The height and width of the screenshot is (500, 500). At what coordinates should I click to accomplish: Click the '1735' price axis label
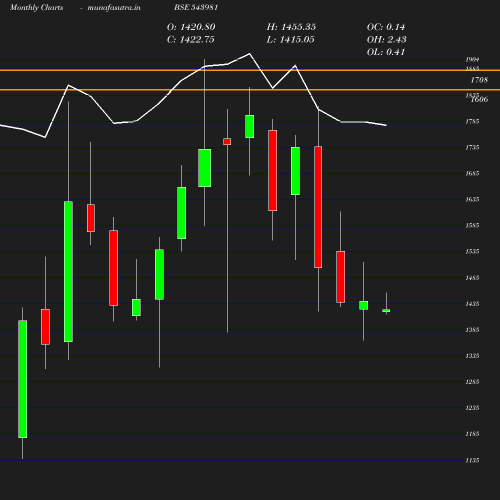pyautogui.click(x=472, y=147)
